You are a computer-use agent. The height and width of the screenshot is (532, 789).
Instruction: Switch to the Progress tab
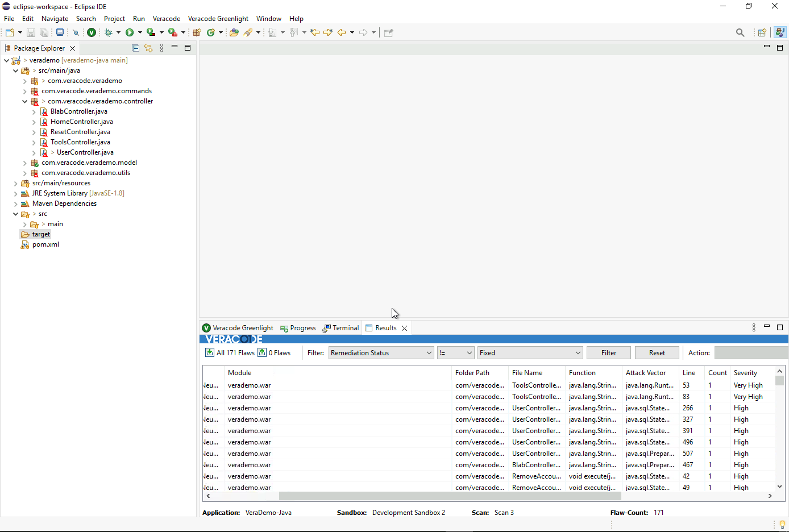tap(298, 328)
